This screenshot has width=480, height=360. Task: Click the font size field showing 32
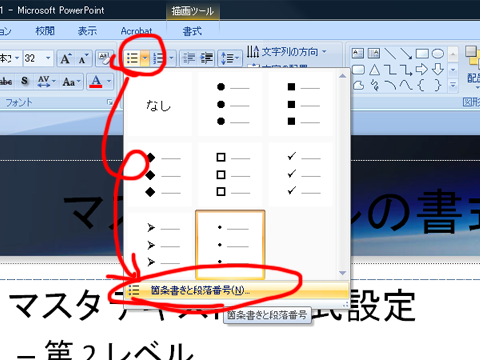tap(33, 58)
